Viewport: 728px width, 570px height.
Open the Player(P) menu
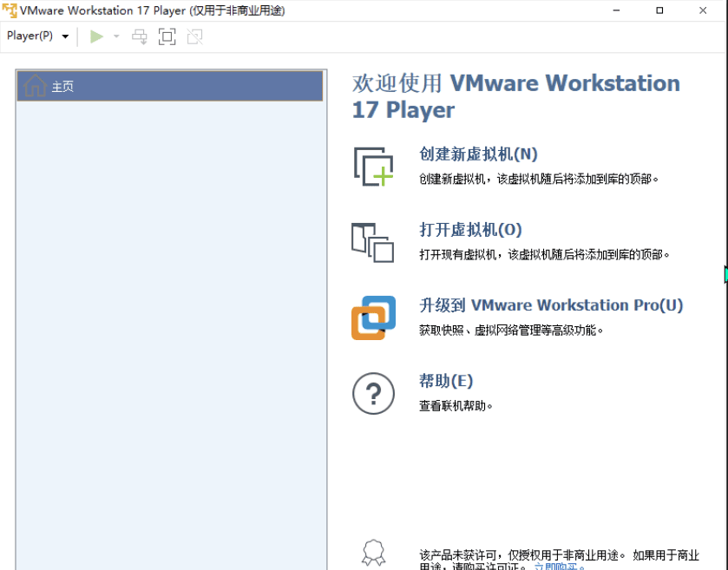(x=30, y=36)
